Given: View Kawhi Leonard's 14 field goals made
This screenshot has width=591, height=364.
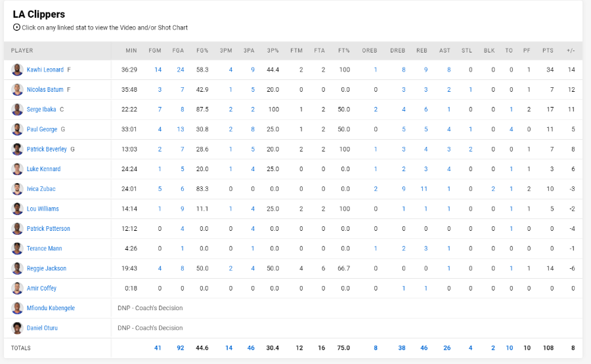Looking at the screenshot, I should [158, 70].
